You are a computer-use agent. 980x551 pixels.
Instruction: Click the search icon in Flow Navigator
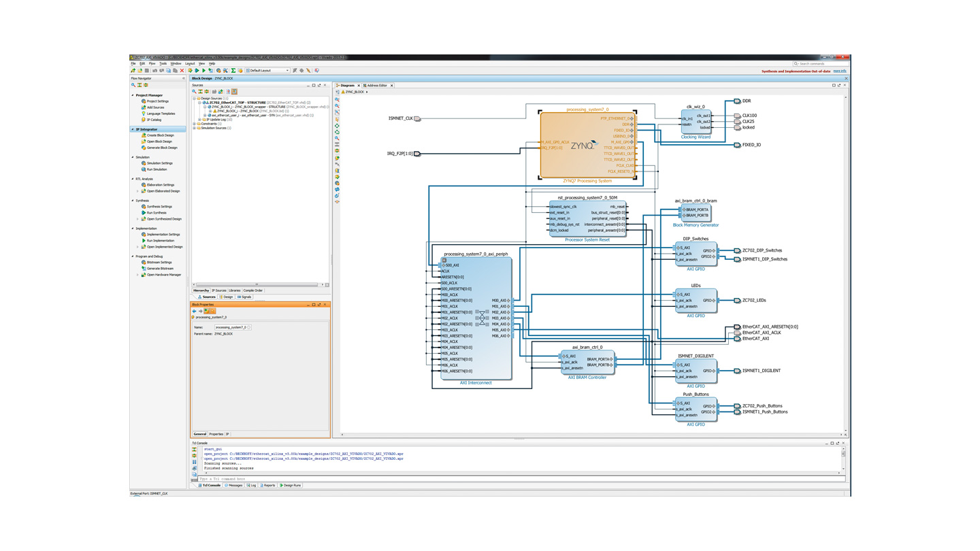pos(133,85)
